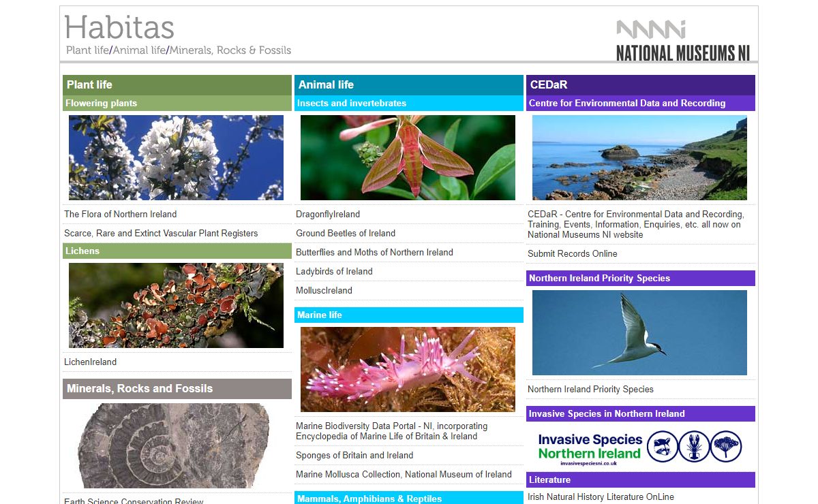Open Marine Biodiversity Data Portal - NI link
Screen dimensions: 818x504
pos(392,431)
